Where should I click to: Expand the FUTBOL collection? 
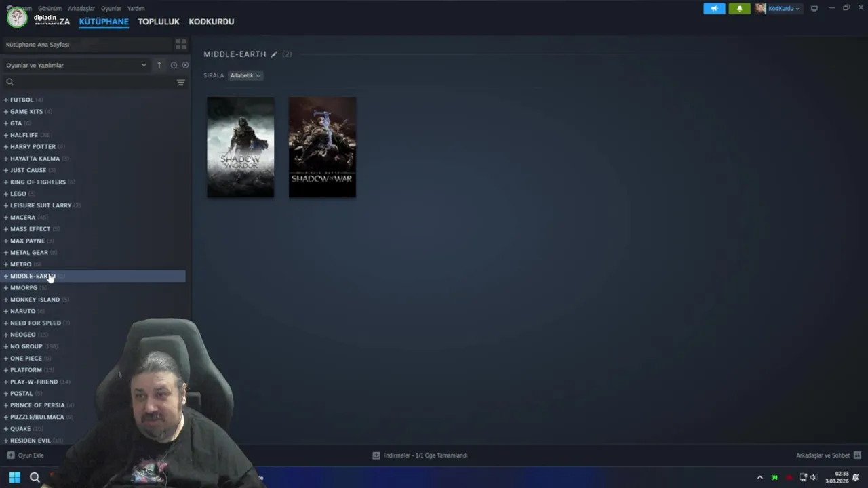[x=6, y=100]
